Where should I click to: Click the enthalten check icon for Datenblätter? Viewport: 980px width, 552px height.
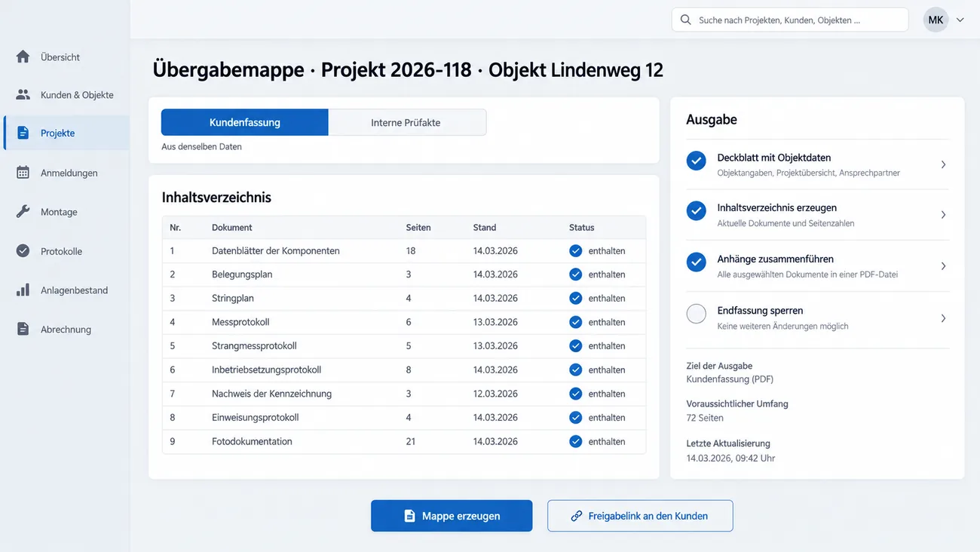[576, 250]
